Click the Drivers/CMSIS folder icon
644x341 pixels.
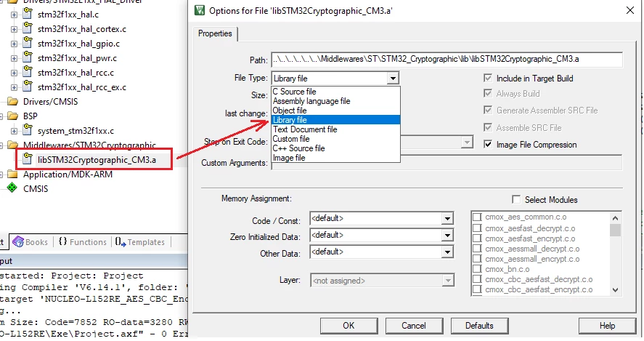tap(13, 101)
